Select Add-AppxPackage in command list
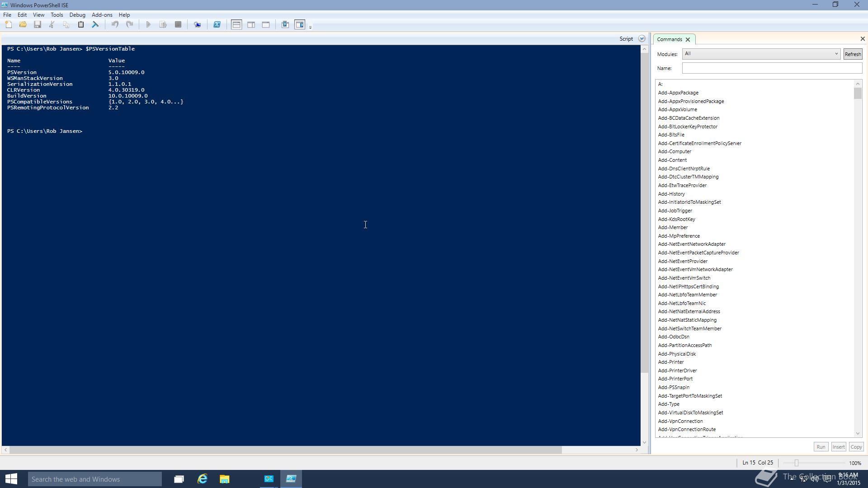This screenshot has width=868, height=488. coord(678,93)
